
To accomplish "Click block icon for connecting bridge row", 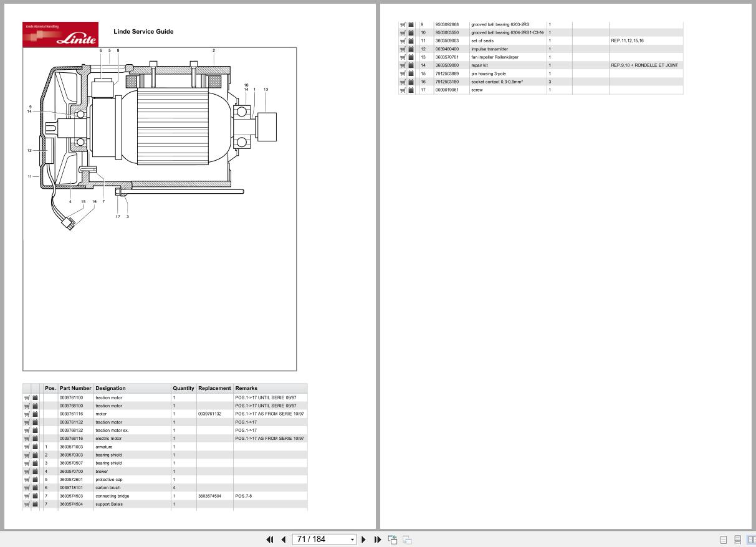I will 36,496.
